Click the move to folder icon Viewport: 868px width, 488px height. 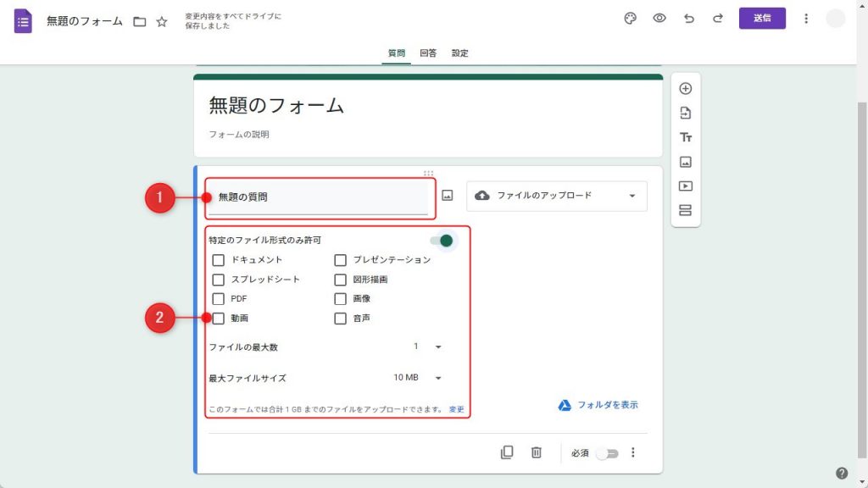(140, 21)
